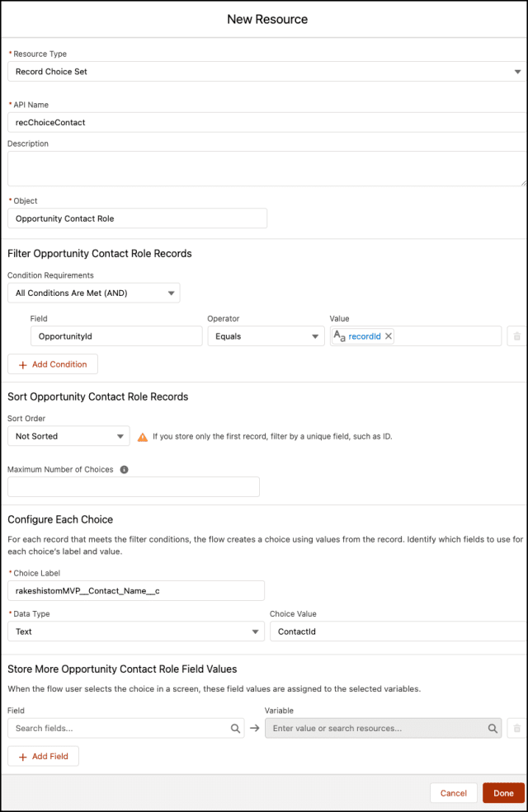Click the search icon in Variable box
Viewport: 528px width, 812px height.
click(x=493, y=729)
